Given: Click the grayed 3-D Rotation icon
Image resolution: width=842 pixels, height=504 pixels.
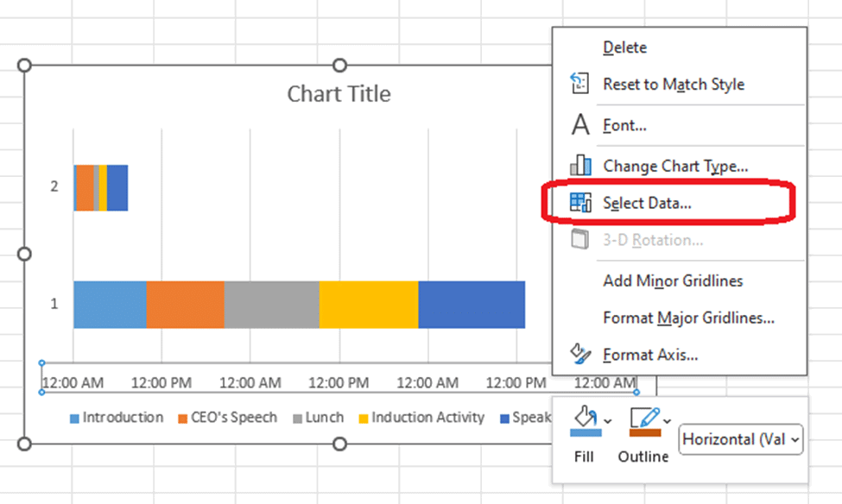Looking at the screenshot, I should (580, 240).
